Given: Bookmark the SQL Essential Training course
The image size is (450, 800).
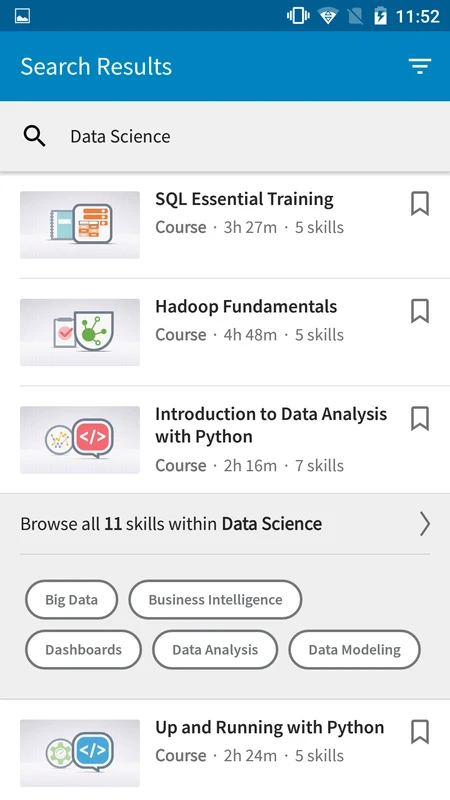Looking at the screenshot, I should [x=420, y=204].
